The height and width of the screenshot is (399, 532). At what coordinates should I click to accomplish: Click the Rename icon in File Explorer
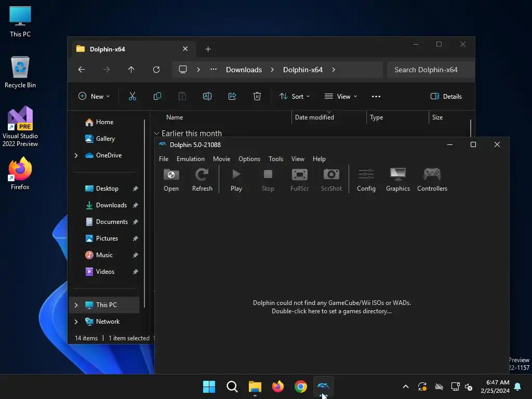[x=207, y=96]
